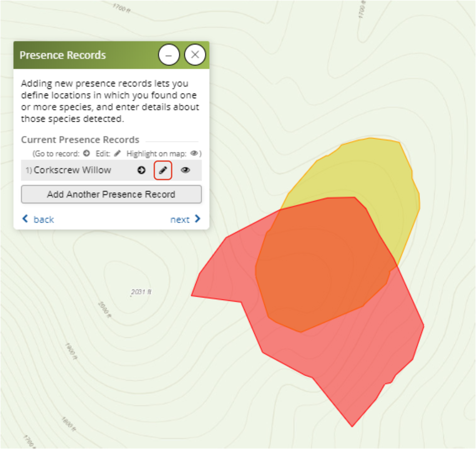This screenshot has height=449, width=476.
Task: Close the Presence Records panel
Action: click(195, 55)
